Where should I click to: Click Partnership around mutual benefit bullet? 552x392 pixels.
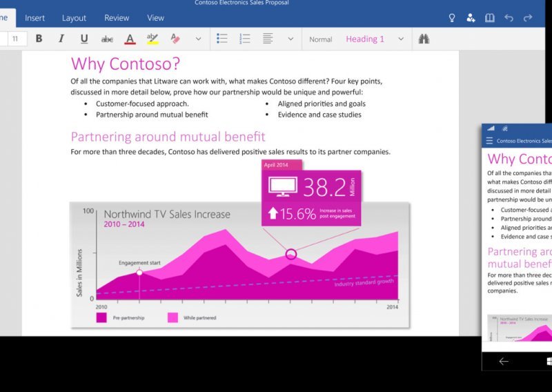[x=152, y=115]
